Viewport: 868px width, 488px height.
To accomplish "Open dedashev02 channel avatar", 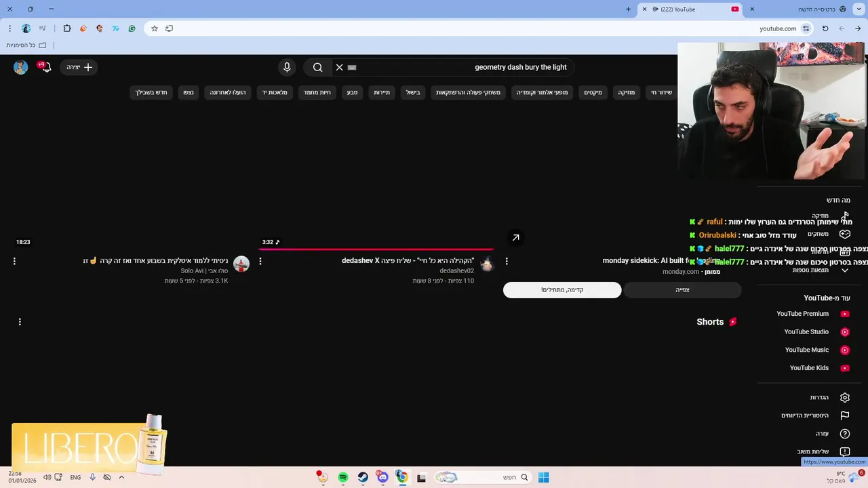I will [487, 264].
